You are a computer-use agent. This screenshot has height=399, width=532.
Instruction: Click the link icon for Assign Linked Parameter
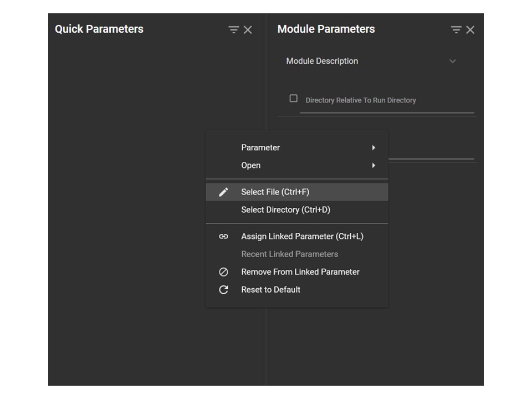223,237
